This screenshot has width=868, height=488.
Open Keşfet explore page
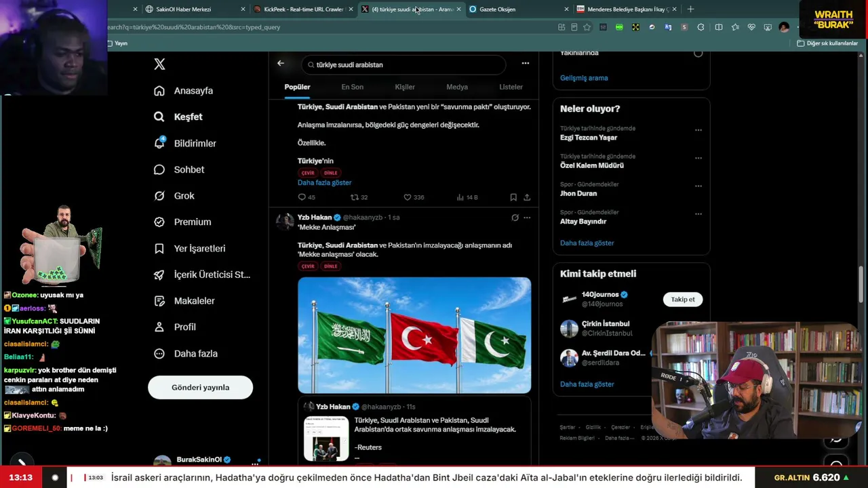178,117
